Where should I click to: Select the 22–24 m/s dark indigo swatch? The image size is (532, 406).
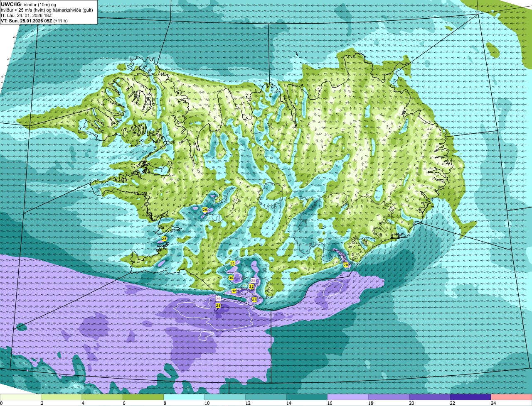tap(470, 397)
